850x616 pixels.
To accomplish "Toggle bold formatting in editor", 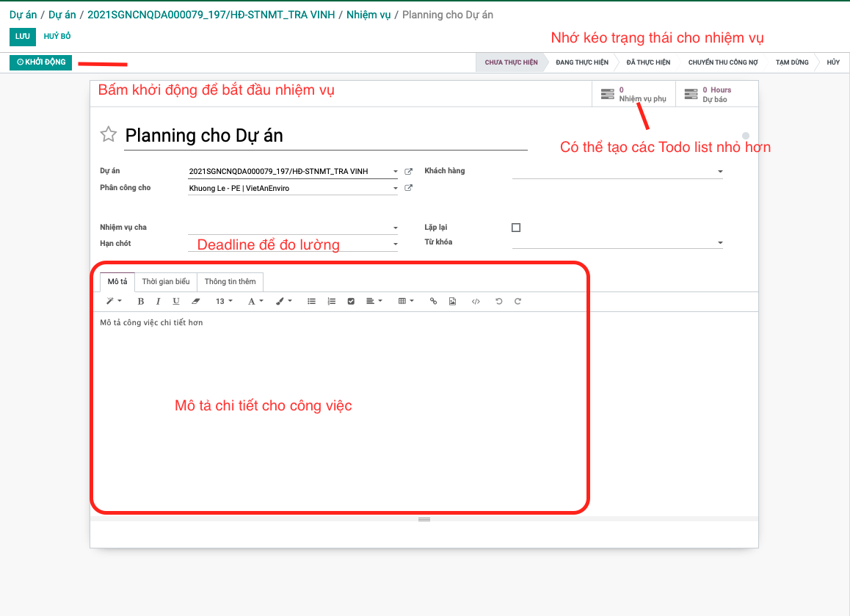I will [141, 301].
